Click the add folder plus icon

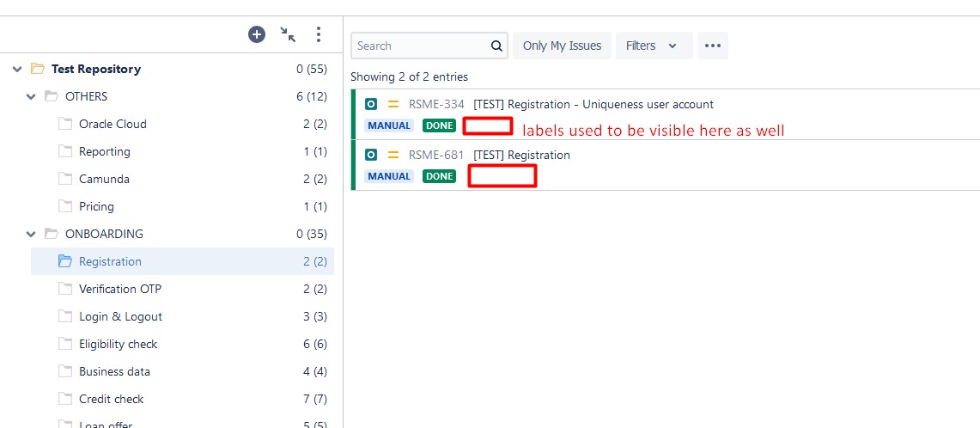pos(257,34)
